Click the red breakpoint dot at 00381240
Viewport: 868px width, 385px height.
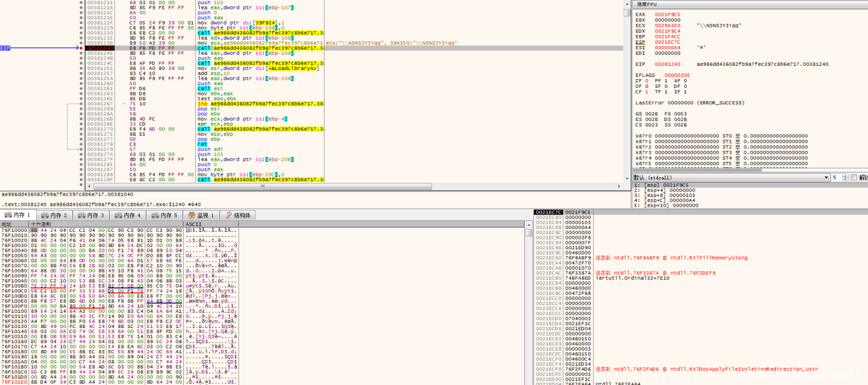tap(82, 48)
